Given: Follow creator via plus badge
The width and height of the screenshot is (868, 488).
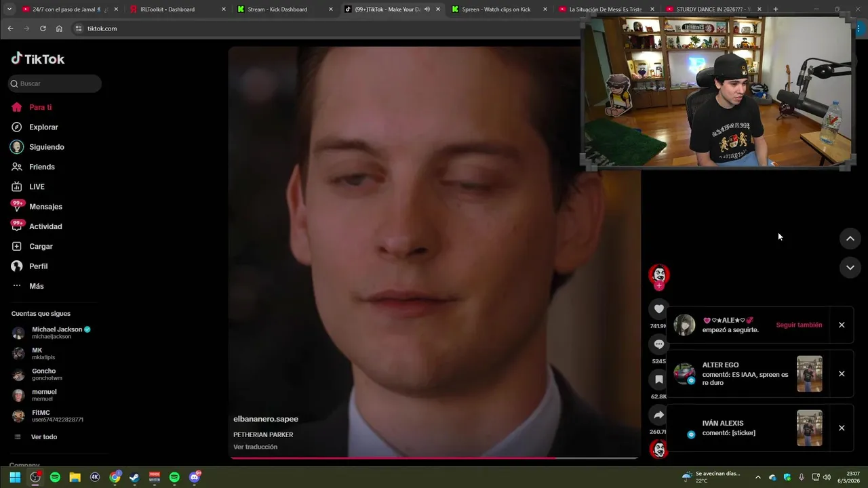Looking at the screenshot, I should coord(658,285).
